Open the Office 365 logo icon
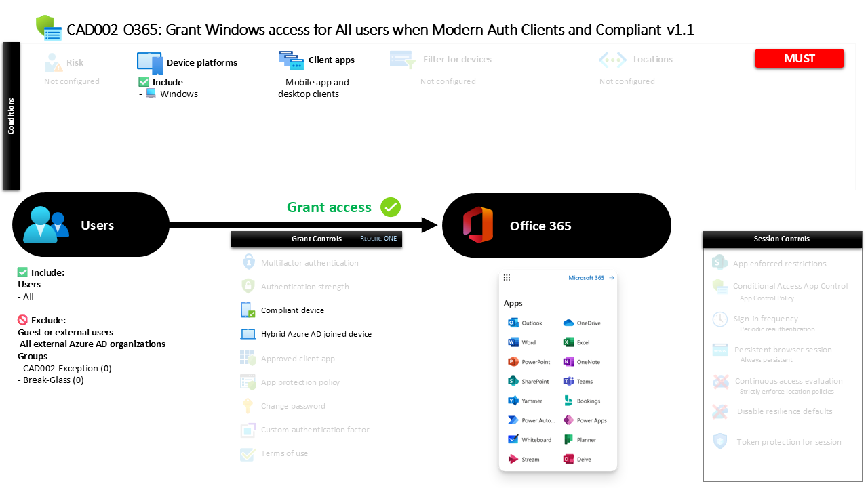Screen dimensions: 868x488 coord(479,225)
